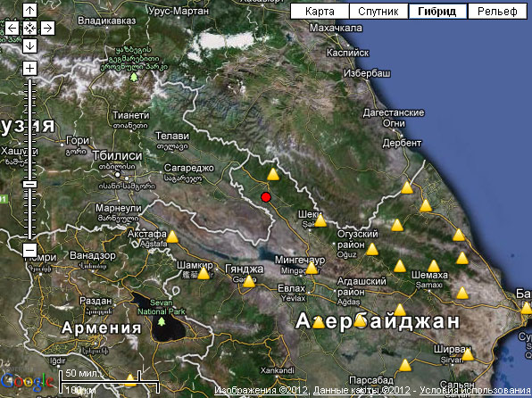Pan the map down with arrow button
Image resolution: width=532 pixels, height=398 pixels.
[x=29, y=46]
